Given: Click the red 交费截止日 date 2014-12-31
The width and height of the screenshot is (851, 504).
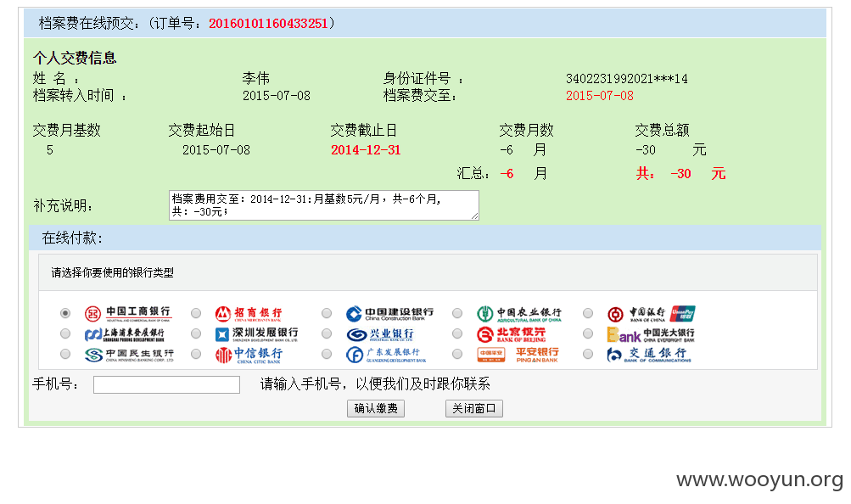Looking at the screenshot, I should tap(366, 150).
